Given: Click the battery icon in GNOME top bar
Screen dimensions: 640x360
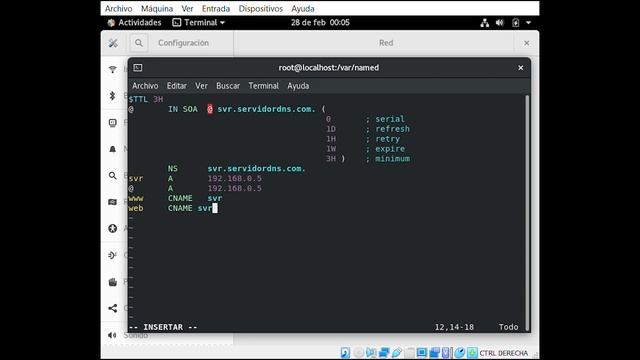Looking at the screenshot, I should pyautogui.click(x=516, y=23).
